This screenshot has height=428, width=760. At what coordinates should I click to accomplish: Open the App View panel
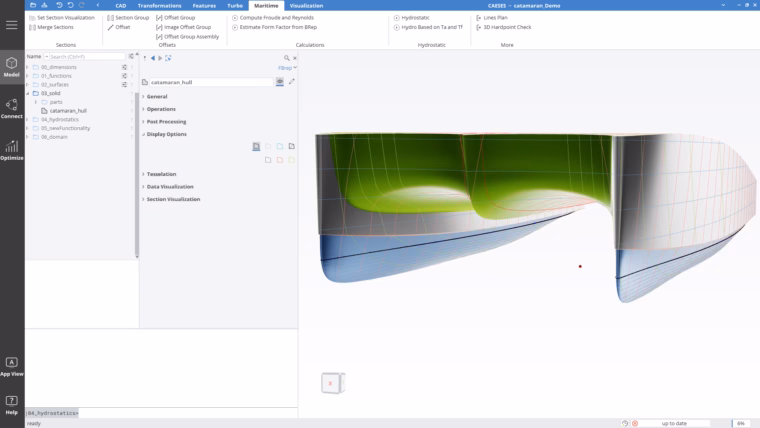(12, 366)
